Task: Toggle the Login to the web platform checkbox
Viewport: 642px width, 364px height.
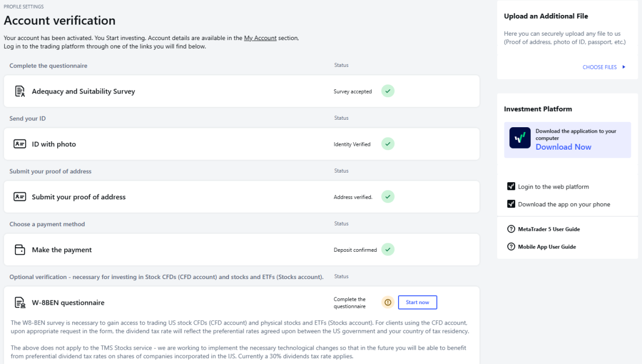Action: tap(511, 187)
